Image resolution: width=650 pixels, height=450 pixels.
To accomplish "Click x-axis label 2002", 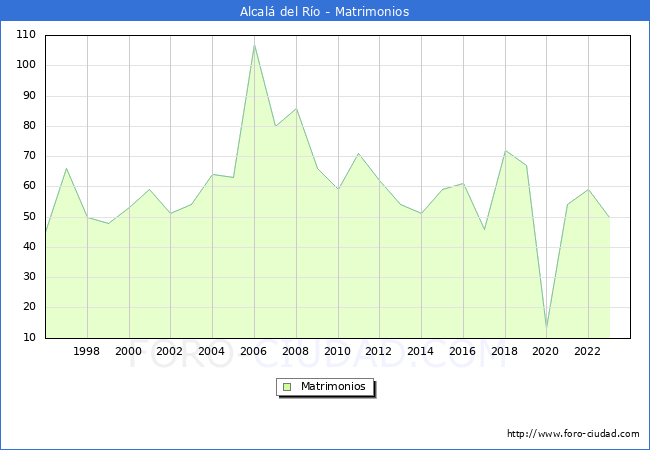I will (x=170, y=351).
